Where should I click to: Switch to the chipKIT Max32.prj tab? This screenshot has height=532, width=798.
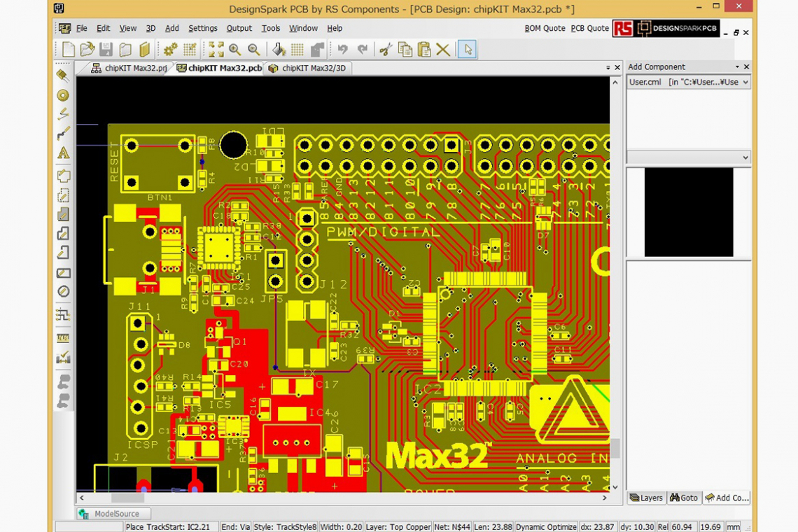(x=129, y=68)
